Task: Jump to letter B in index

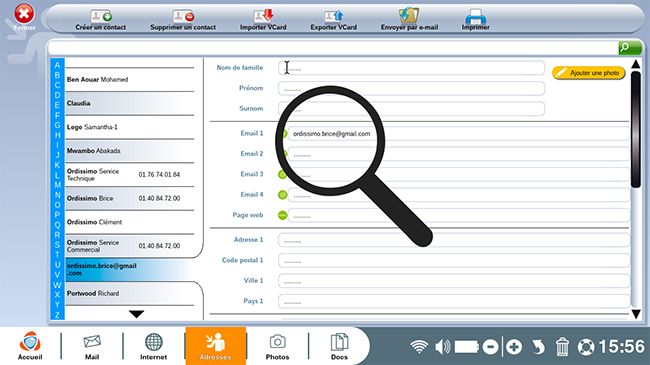Action: pos(57,75)
